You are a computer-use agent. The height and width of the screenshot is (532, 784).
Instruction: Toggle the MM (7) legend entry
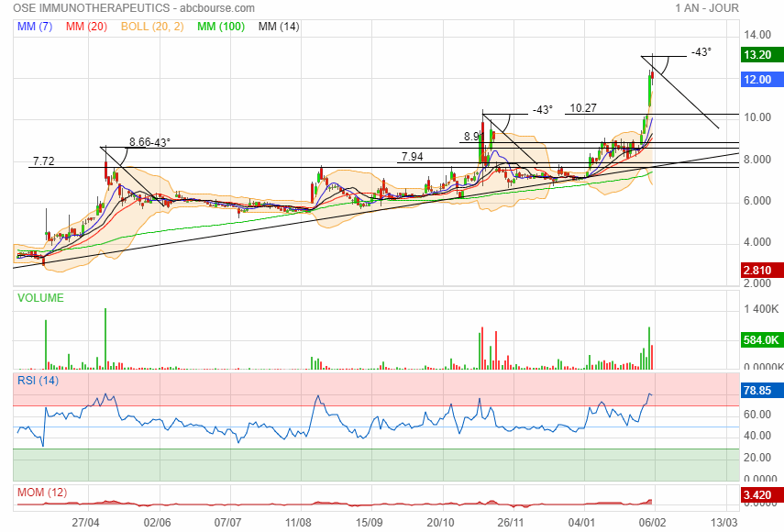[x=35, y=27]
